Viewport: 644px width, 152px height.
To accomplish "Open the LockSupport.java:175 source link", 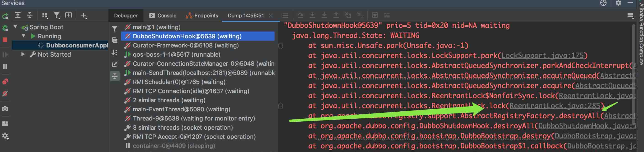I will (x=543, y=55).
